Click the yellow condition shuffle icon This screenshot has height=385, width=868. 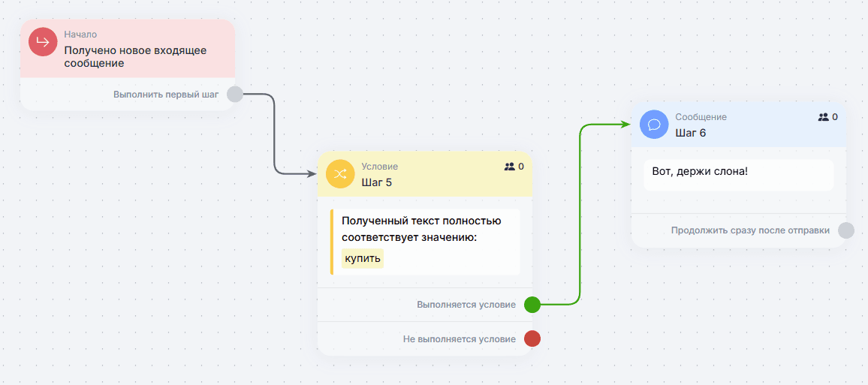click(340, 173)
